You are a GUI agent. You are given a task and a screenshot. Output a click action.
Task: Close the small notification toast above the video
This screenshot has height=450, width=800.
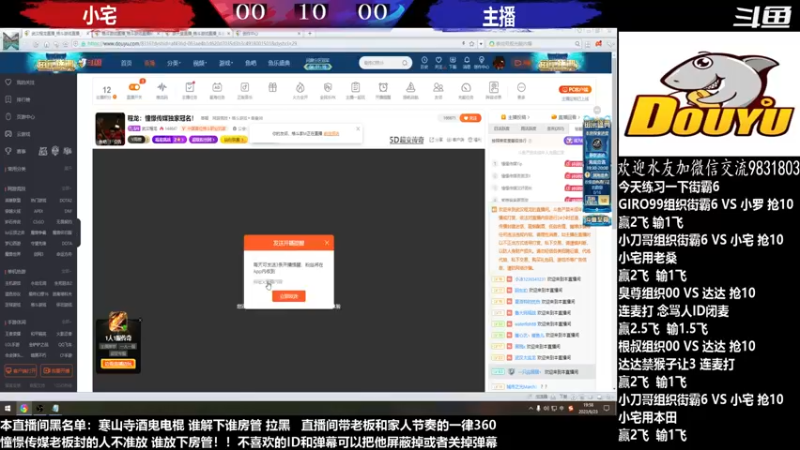(x=358, y=129)
